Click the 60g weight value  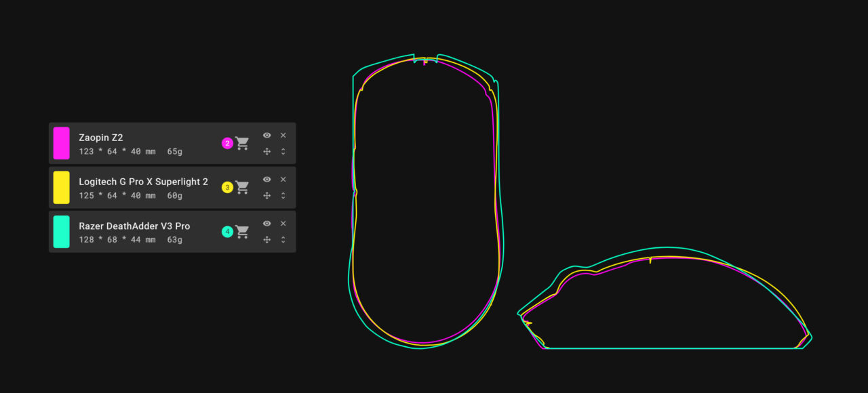point(175,196)
